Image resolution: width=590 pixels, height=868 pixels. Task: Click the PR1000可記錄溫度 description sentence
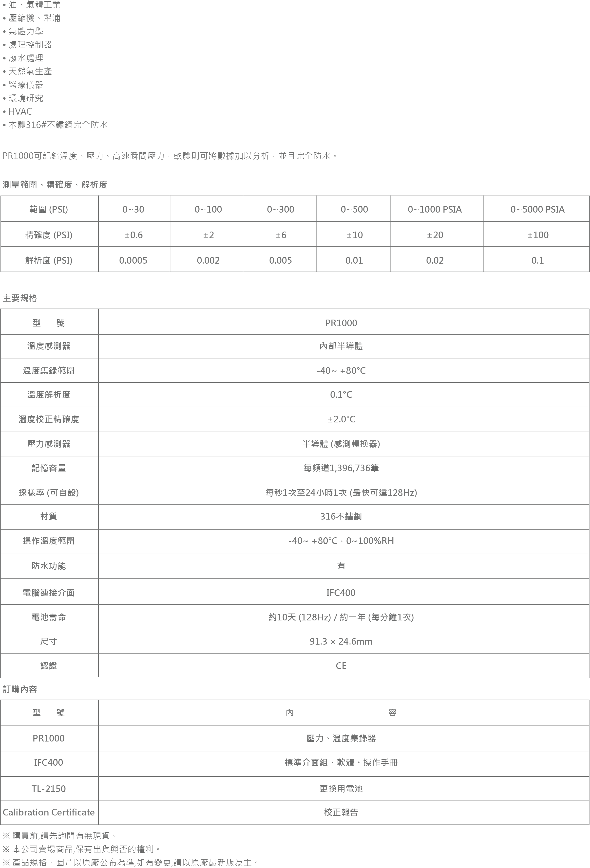[170, 156]
